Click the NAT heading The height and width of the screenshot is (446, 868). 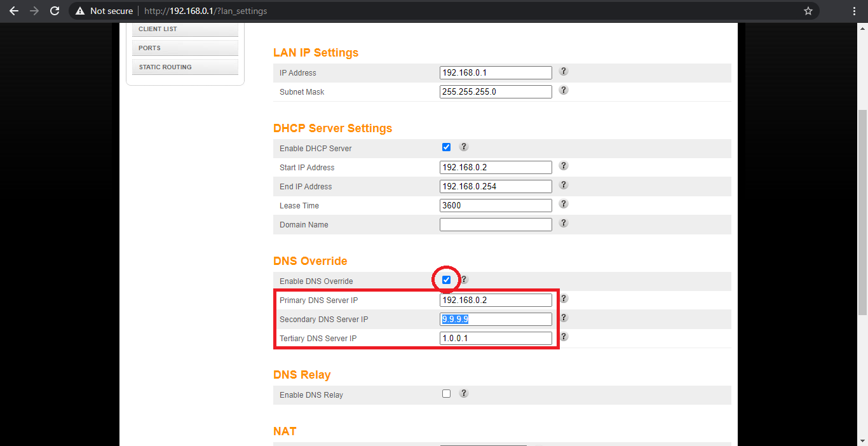[285, 431]
